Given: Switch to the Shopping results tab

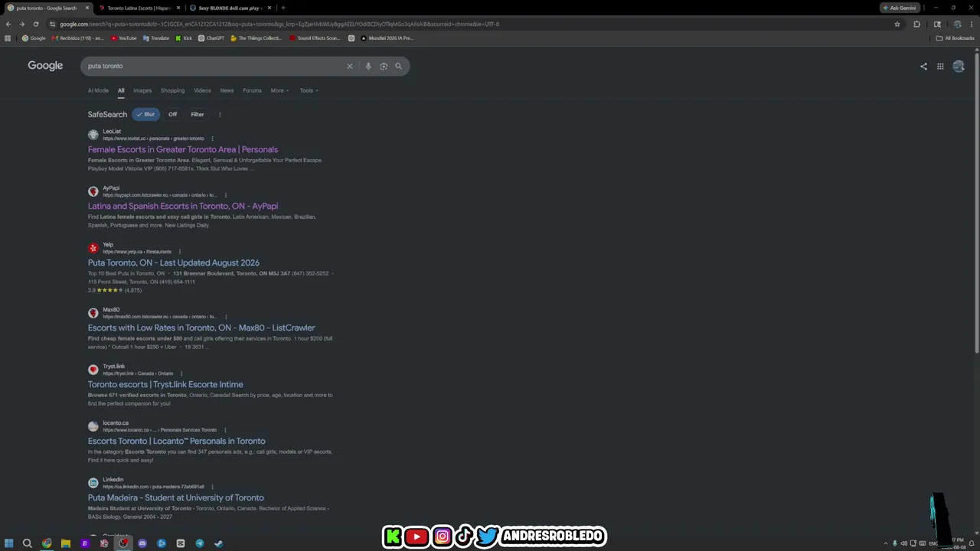Looking at the screenshot, I should [x=172, y=90].
